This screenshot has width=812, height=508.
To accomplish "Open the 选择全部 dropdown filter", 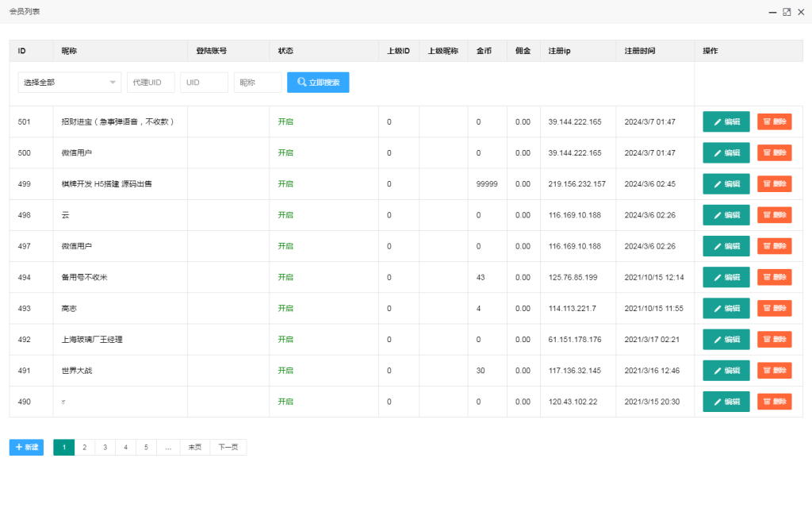I will click(70, 83).
